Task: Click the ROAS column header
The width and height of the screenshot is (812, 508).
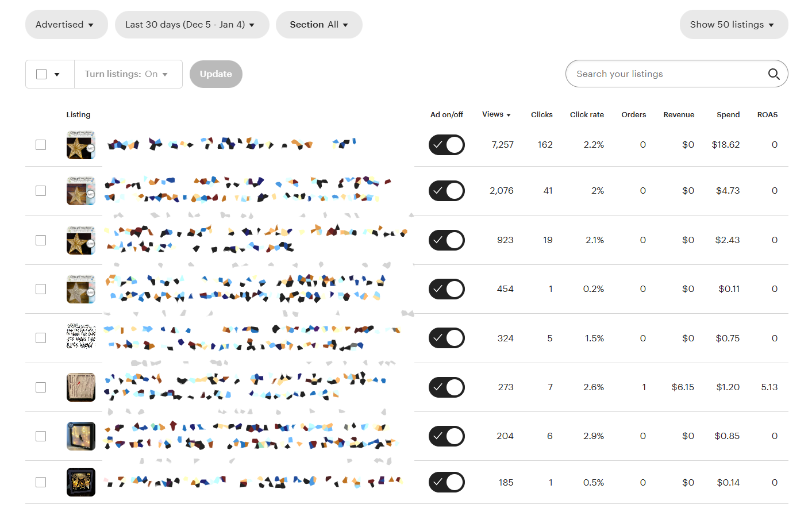Action: (x=767, y=115)
